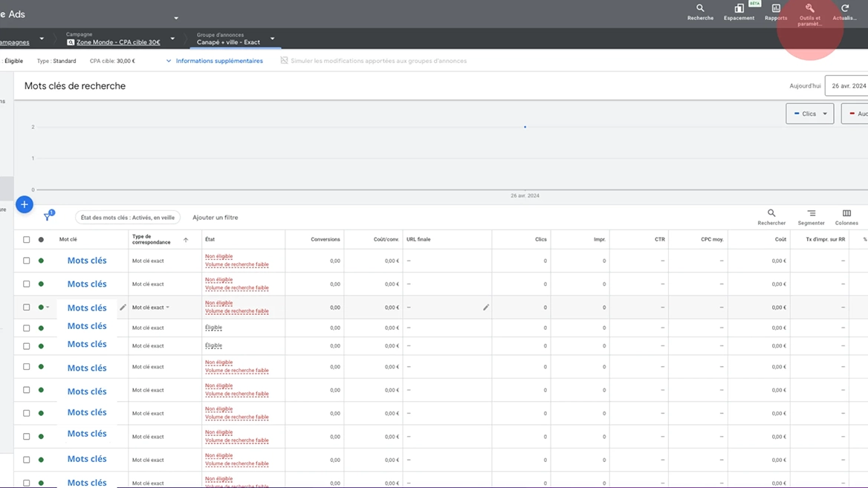Click the blue data point on the chart
868x488 pixels.
click(525, 127)
